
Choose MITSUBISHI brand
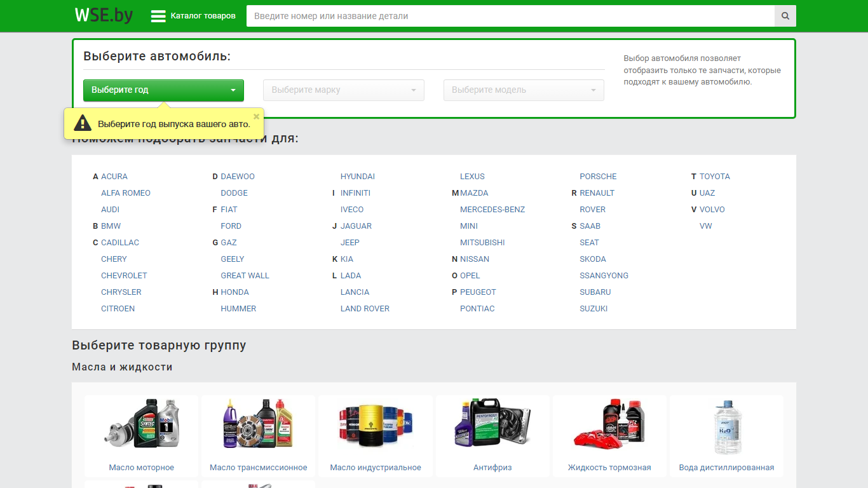coord(482,243)
